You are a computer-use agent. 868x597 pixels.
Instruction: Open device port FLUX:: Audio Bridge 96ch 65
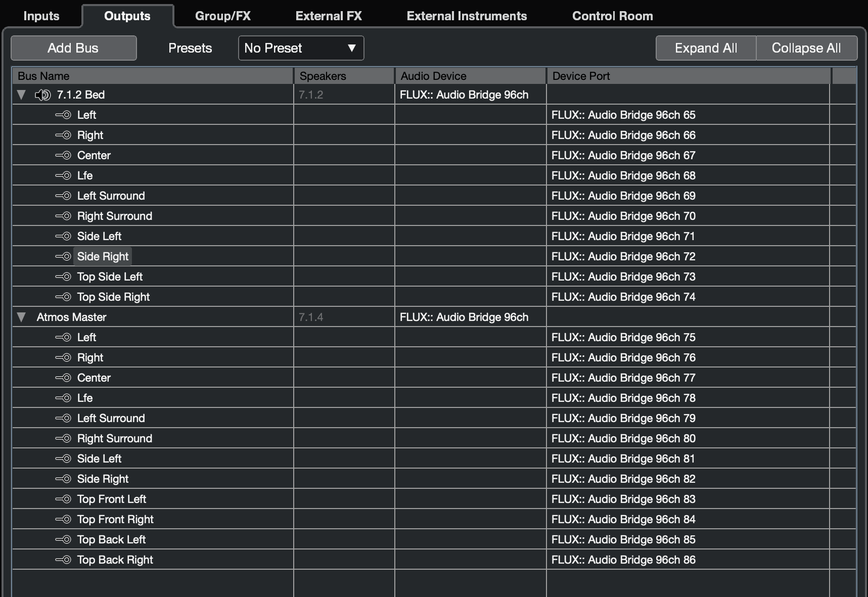click(x=623, y=115)
